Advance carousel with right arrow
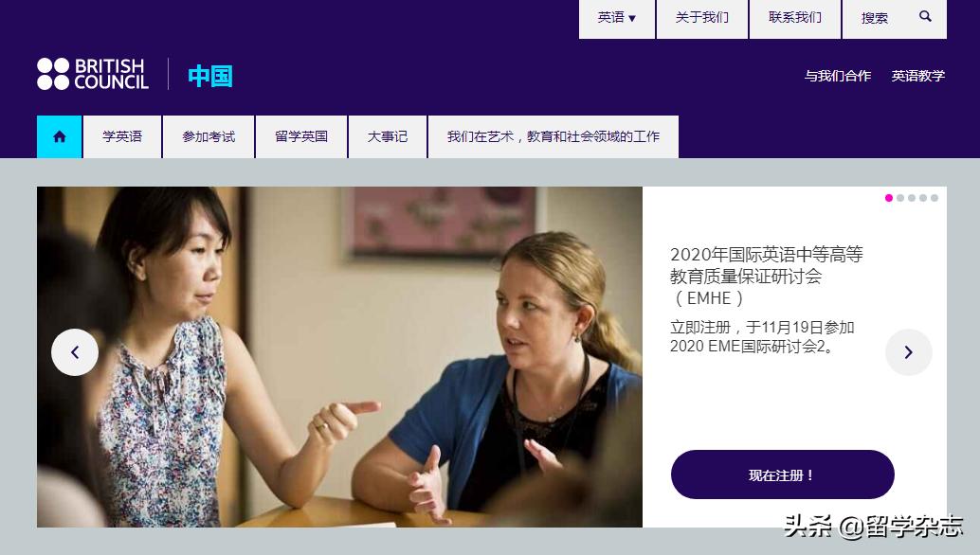This screenshot has height=555, width=980. pyautogui.click(x=909, y=352)
